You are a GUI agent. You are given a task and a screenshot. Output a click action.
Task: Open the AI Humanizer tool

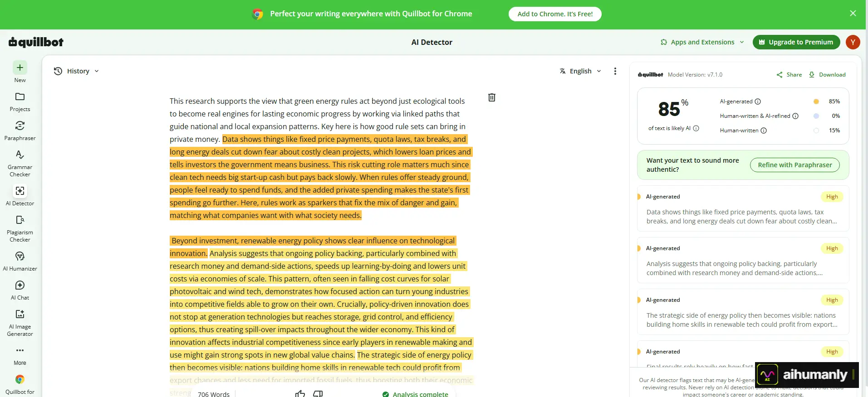coord(20,261)
